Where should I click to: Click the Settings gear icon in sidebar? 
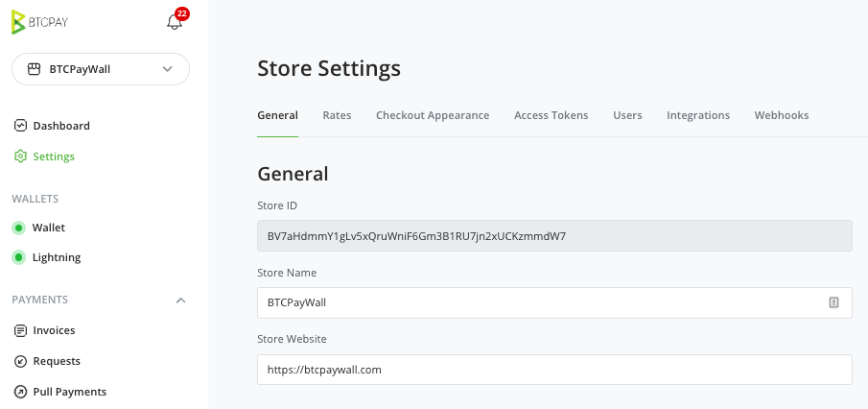20,156
